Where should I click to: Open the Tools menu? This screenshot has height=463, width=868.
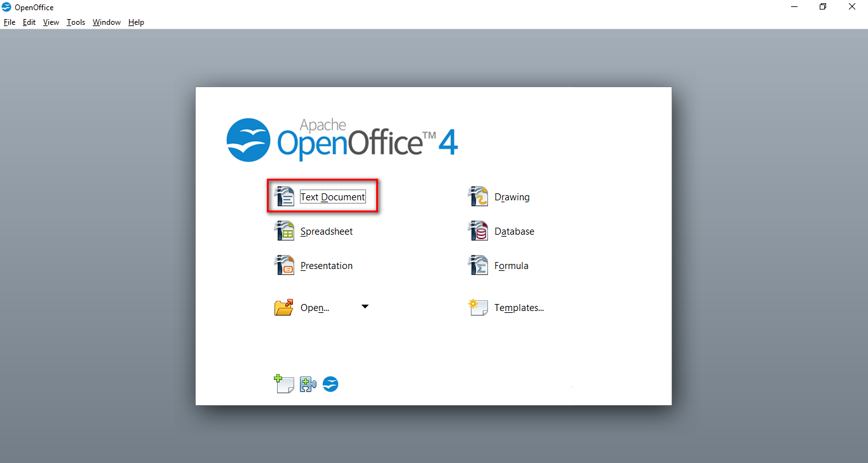coord(76,22)
